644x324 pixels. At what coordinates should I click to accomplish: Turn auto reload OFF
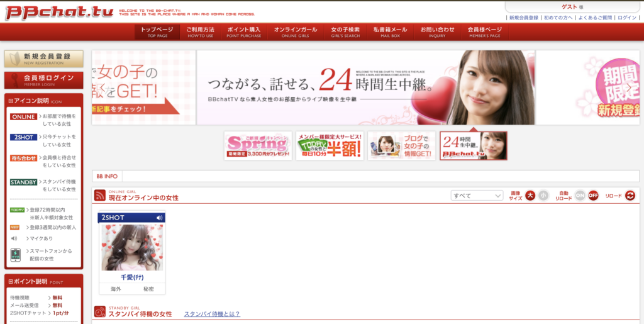[x=593, y=196]
